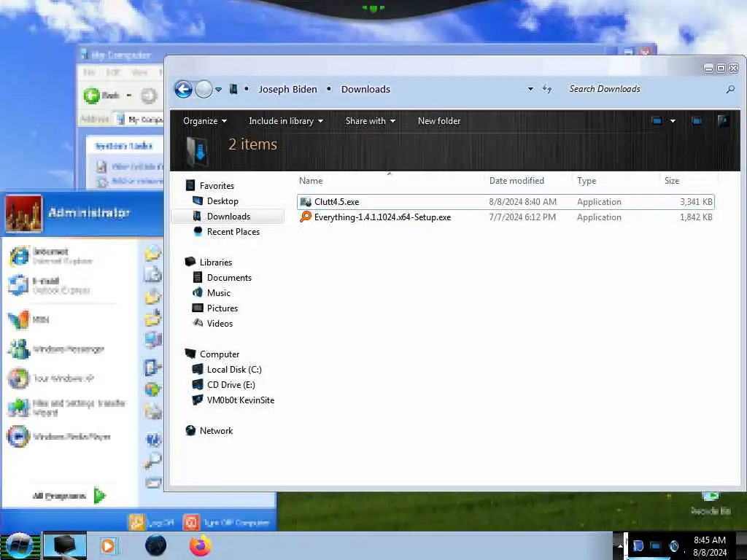Click the forward arrow in Downloads window
The width and height of the screenshot is (747, 560).
[x=204, y=89]
